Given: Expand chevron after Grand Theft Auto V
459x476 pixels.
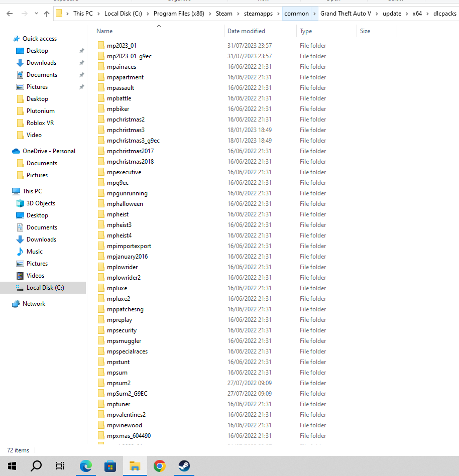Looking at the screenshot, I should (x=377, y=14).
